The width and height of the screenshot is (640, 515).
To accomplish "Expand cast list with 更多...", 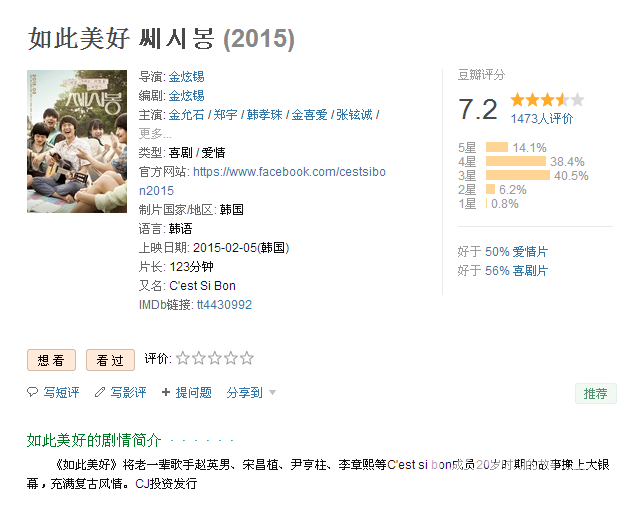I will coord(155,133).
